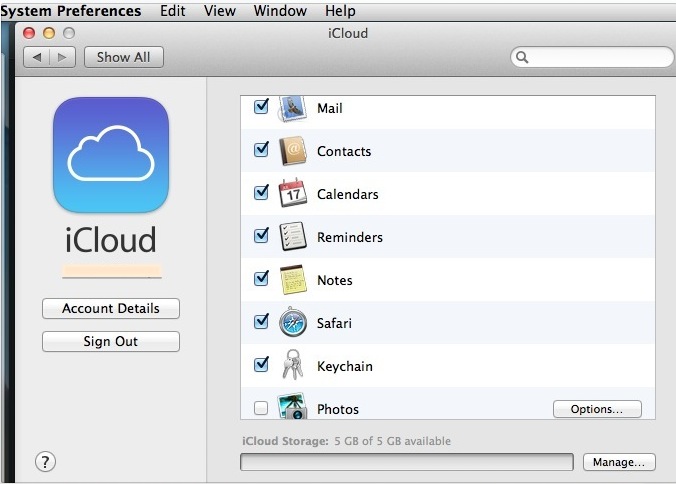
Task: Toggle the Notes checkbox
Action: [261, 278]
